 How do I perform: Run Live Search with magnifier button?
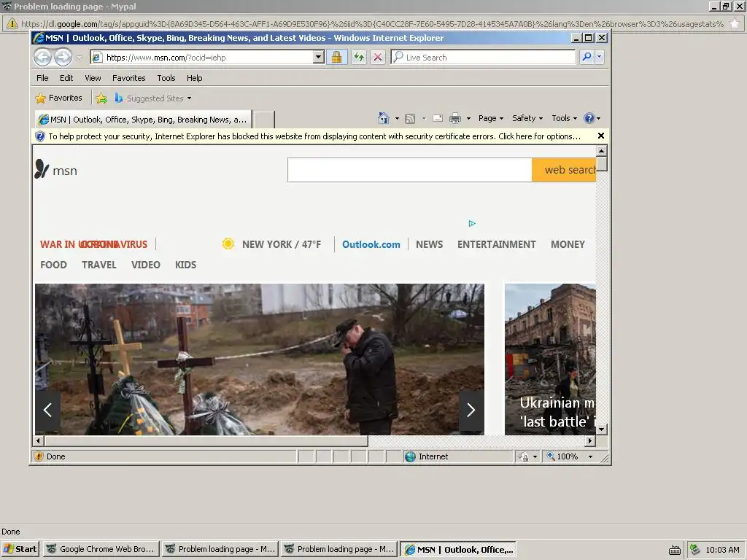[587, 57]
